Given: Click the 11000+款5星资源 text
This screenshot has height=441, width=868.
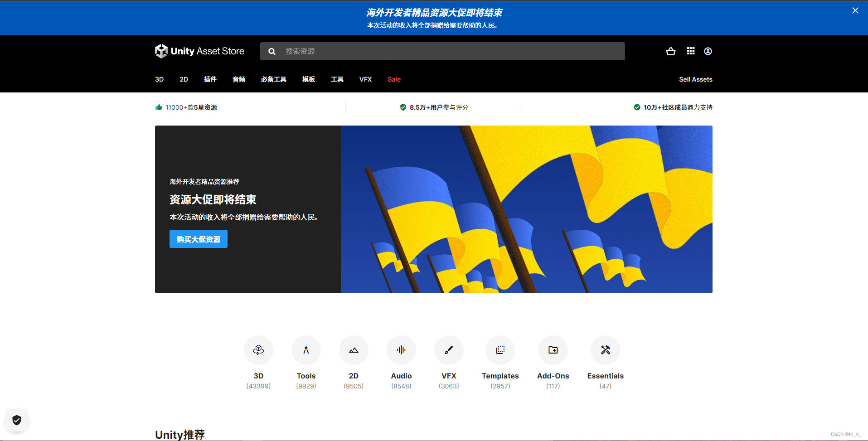Looking at the screenshot, I should pos(191,107).
